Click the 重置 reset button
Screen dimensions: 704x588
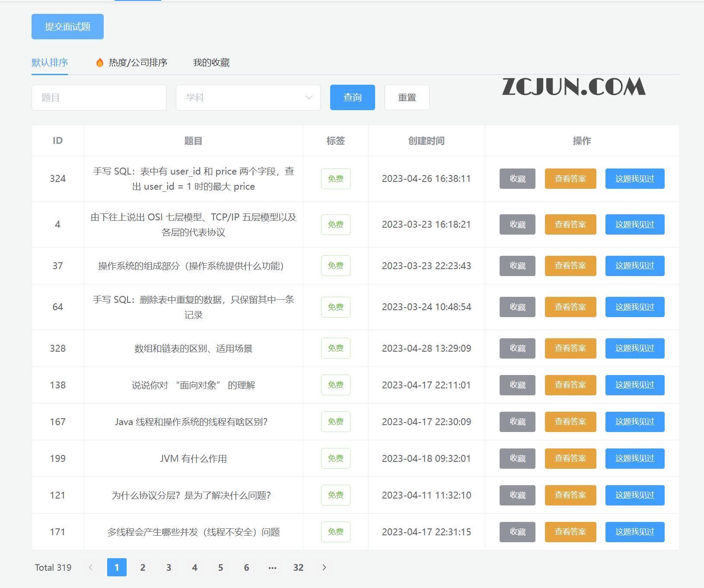(x=407, y=97)
